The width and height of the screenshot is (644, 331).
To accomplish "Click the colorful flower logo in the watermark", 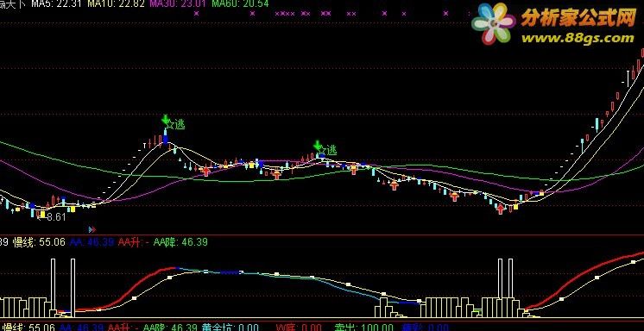I will tap(494, 23).
